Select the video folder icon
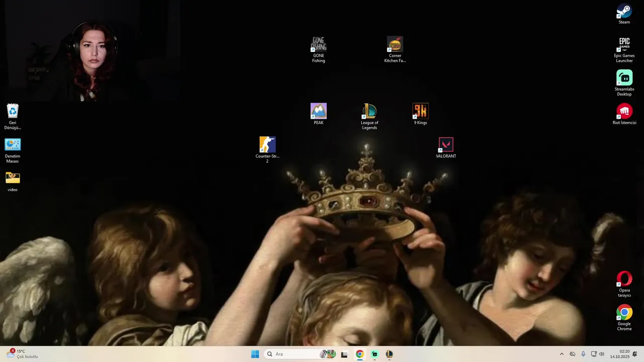Viewport: 644px width, 362px height. tap(13, 182)
